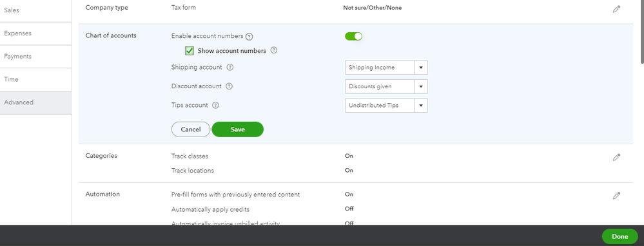The height and width of the screenshot is (246, 644).
Task: Open the Sales settings tab
Action: [35, 11]
